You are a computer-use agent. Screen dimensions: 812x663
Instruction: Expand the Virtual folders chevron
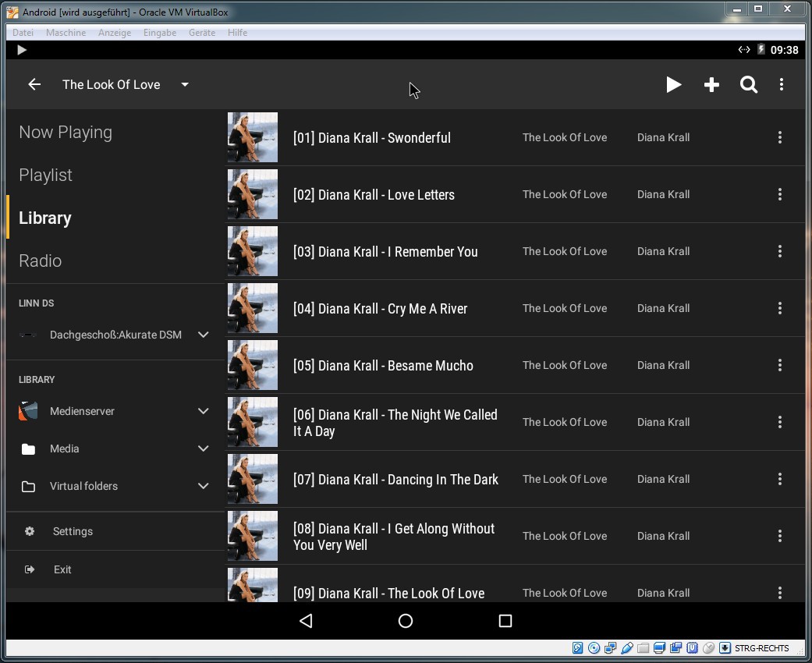click(203, 487)
